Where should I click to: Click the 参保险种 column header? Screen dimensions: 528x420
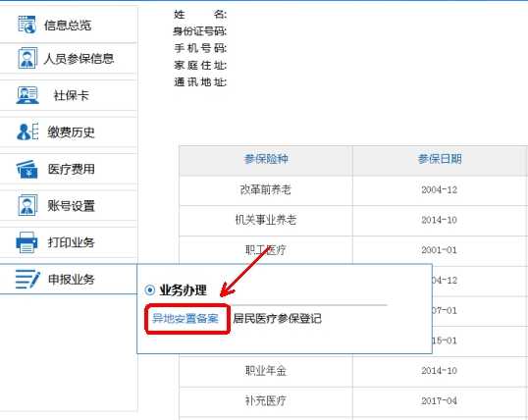[x=266, y=160]
